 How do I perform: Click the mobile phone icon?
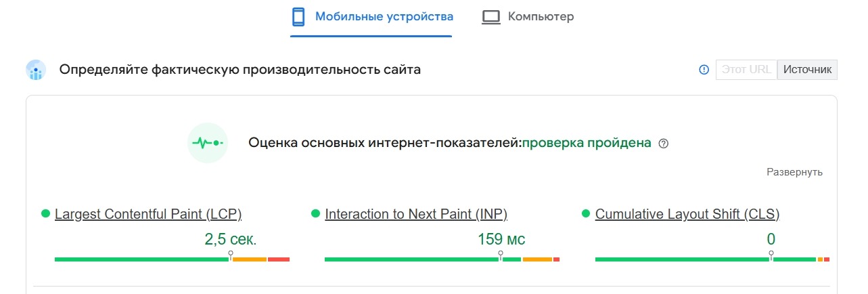[x=298, y=17]
